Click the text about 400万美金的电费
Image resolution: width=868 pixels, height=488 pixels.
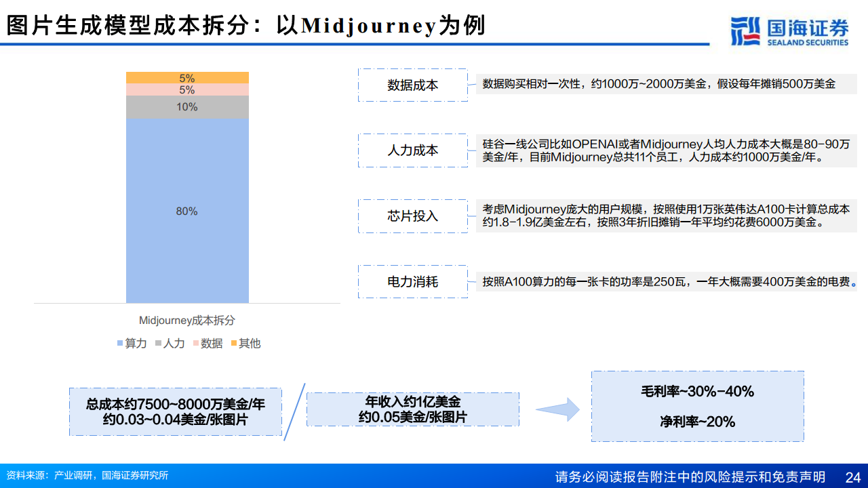(666, 281)
